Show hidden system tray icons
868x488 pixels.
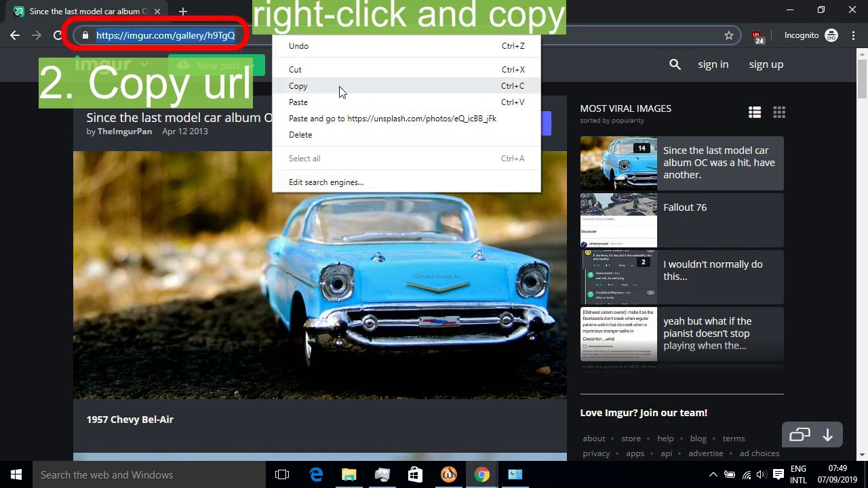pos(713,474)
